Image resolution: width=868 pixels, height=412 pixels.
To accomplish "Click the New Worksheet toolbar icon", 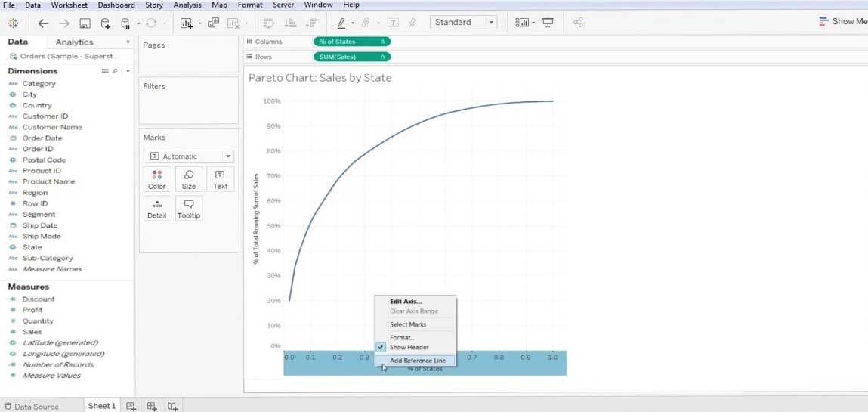I will (x=187, y=23).
